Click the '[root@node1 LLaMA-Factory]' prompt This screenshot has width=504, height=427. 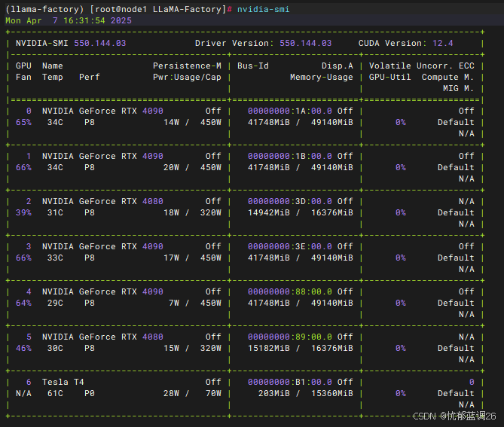point(157,9)
